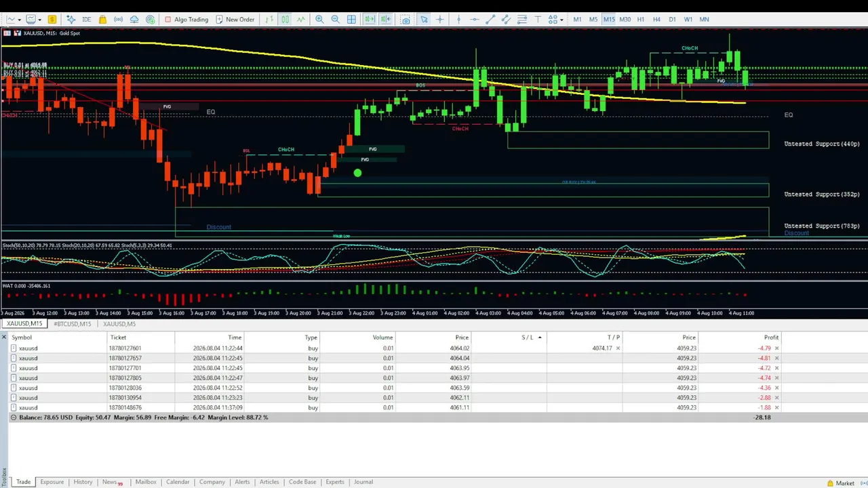868x488 pixels.
Task: Sort by the Ticket column header
Action: click(140, 338)
